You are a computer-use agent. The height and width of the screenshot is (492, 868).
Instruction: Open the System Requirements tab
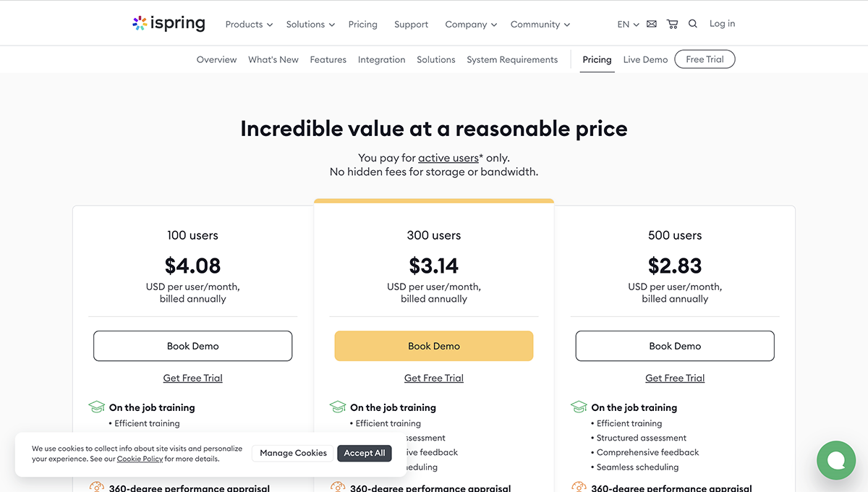point(512,59)
